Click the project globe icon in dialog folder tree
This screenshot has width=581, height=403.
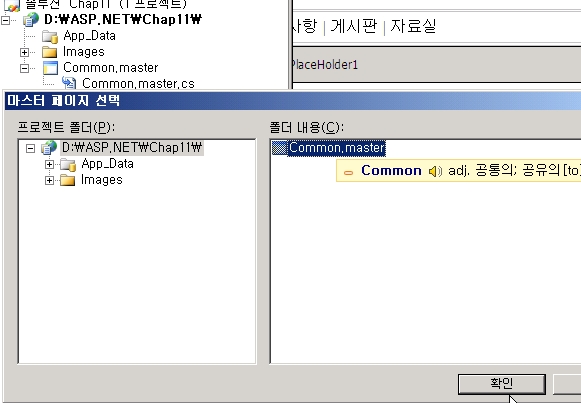point(49,148)
